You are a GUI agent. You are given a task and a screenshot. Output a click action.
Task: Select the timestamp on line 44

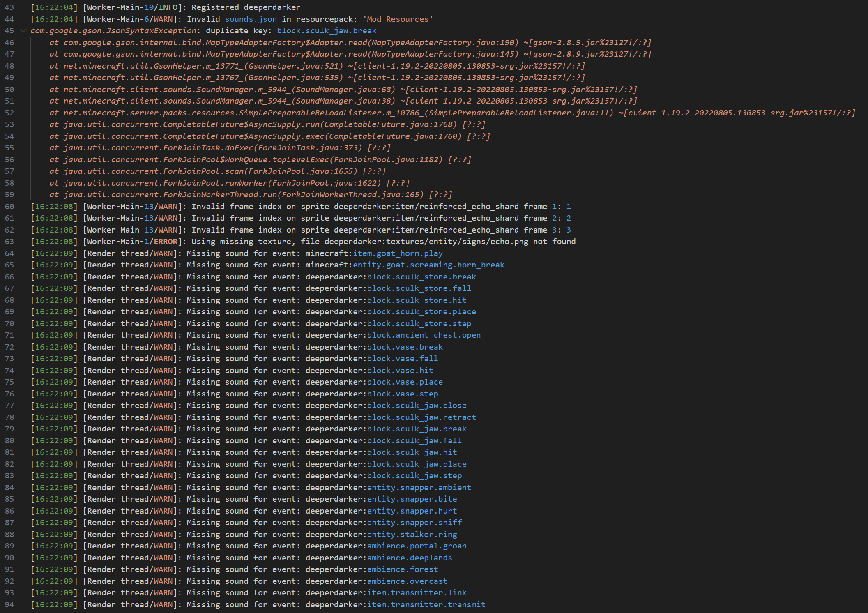54,19
